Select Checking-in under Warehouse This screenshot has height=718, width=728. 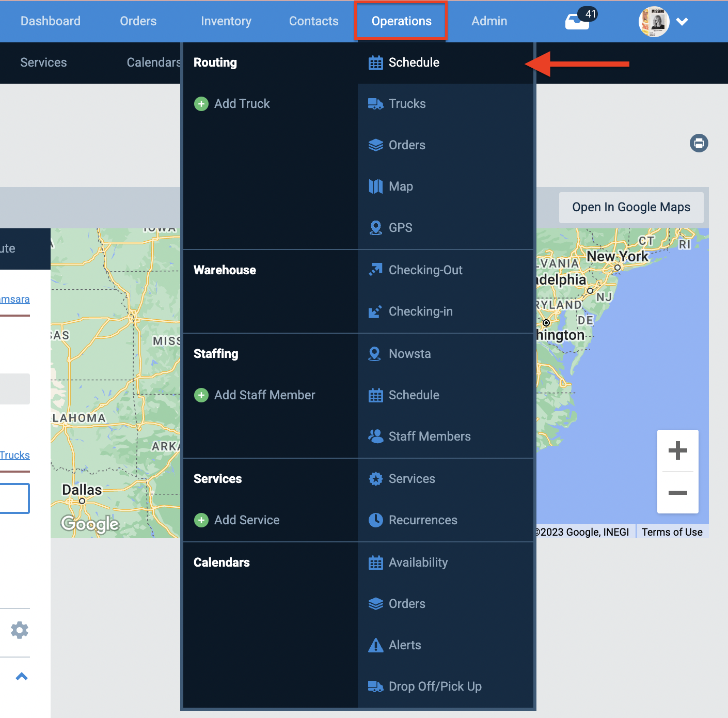point(421,311)
